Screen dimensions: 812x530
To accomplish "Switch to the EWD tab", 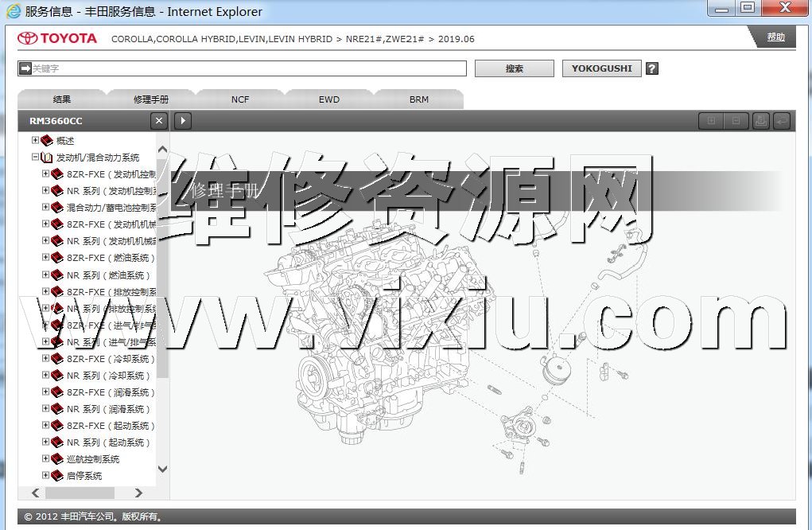I will [329, 99].
